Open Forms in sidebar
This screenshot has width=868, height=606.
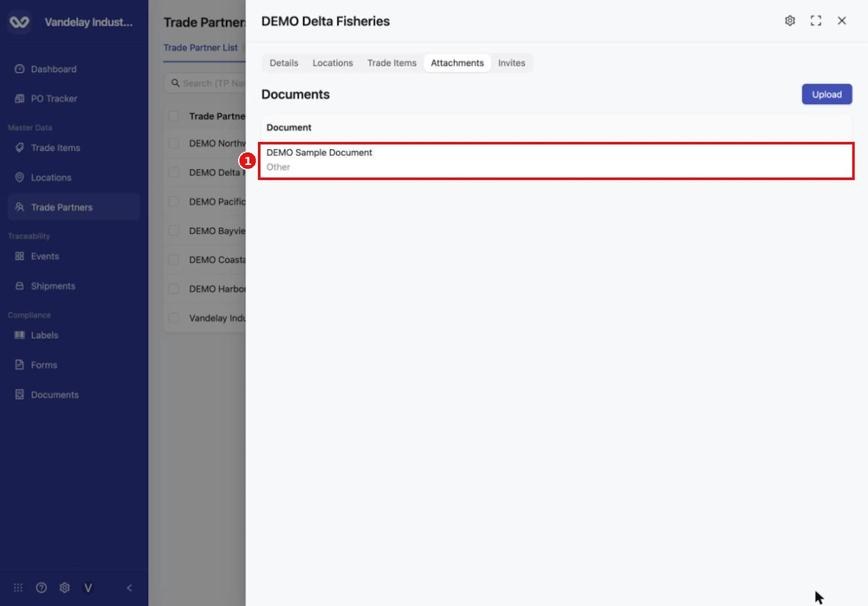click(x=74, y=365)
